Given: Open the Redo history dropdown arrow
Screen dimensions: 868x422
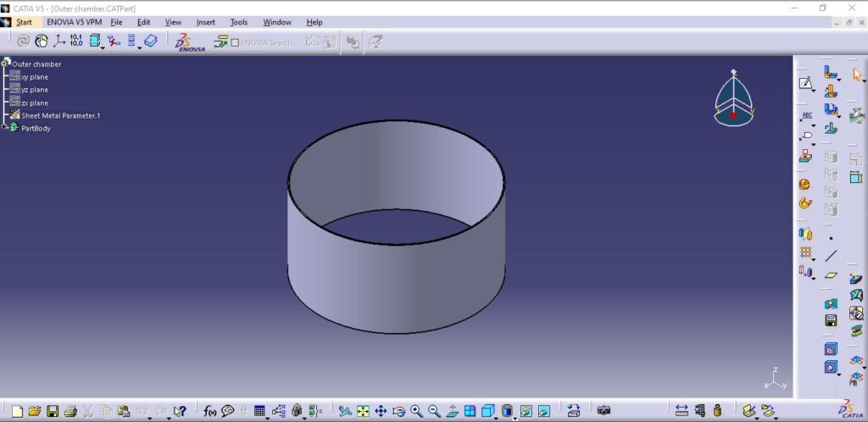Looking at the screenshot, I should coord(167,417).
